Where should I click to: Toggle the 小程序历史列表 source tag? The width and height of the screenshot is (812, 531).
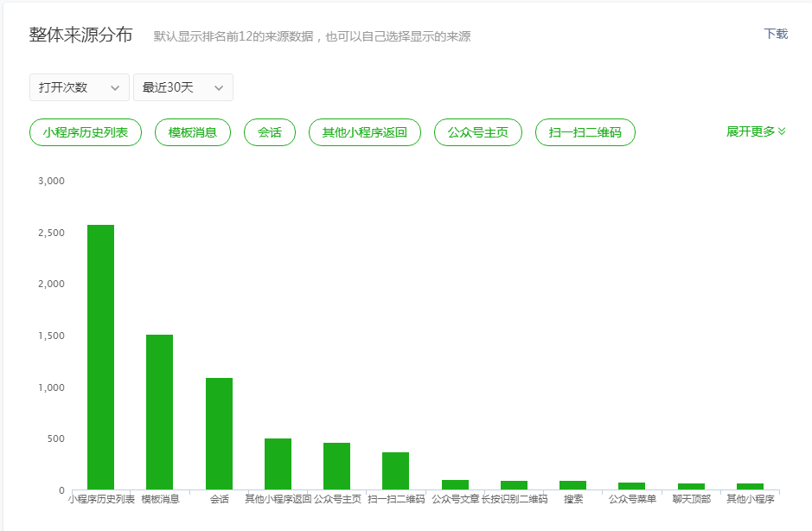(86, 132)
